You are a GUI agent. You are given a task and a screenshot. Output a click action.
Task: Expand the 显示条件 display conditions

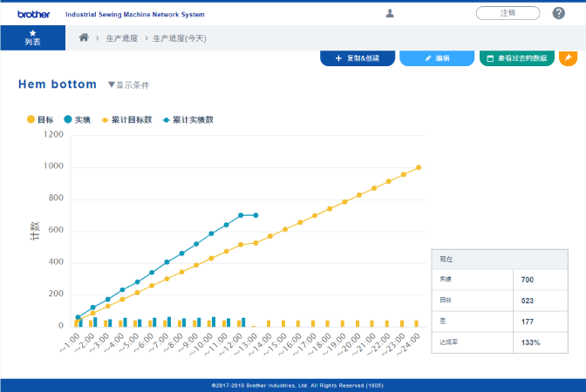click(128, 85)
